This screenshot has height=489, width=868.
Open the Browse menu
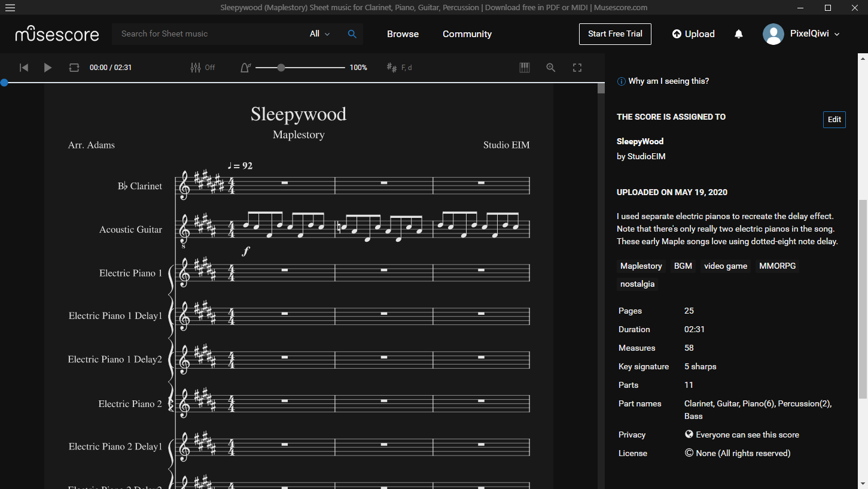coord(402,34)
